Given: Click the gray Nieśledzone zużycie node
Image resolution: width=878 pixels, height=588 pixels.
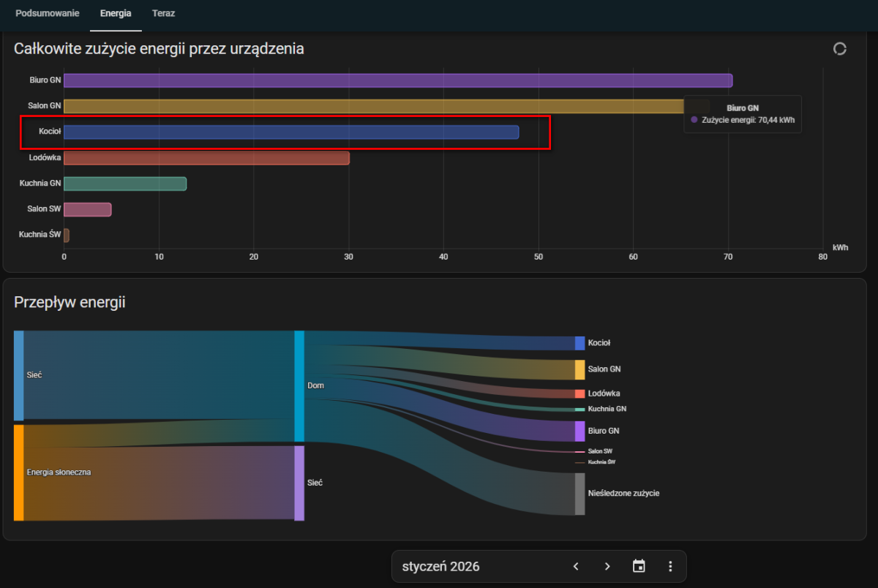Looking at the screenshot, I should point(579,494).
